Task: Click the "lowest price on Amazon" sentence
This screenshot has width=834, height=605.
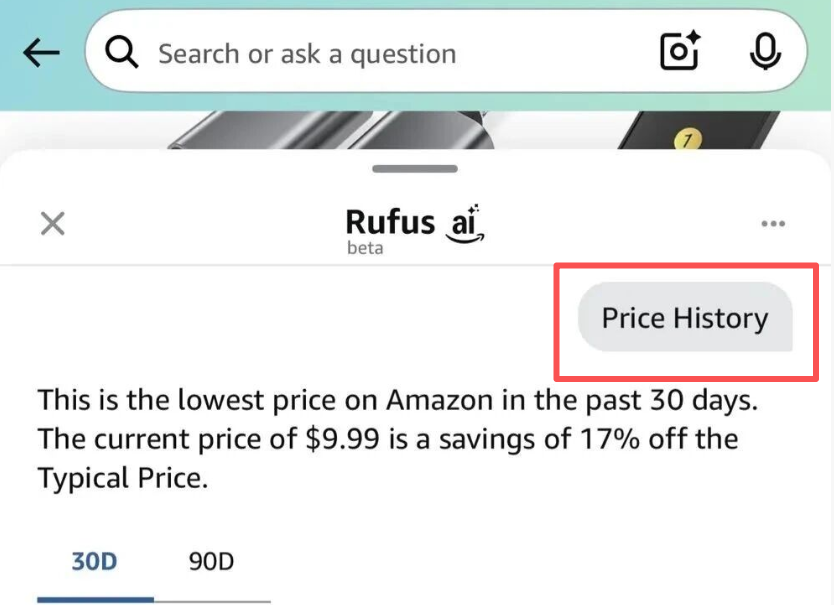Action: (x=398, y=401)
